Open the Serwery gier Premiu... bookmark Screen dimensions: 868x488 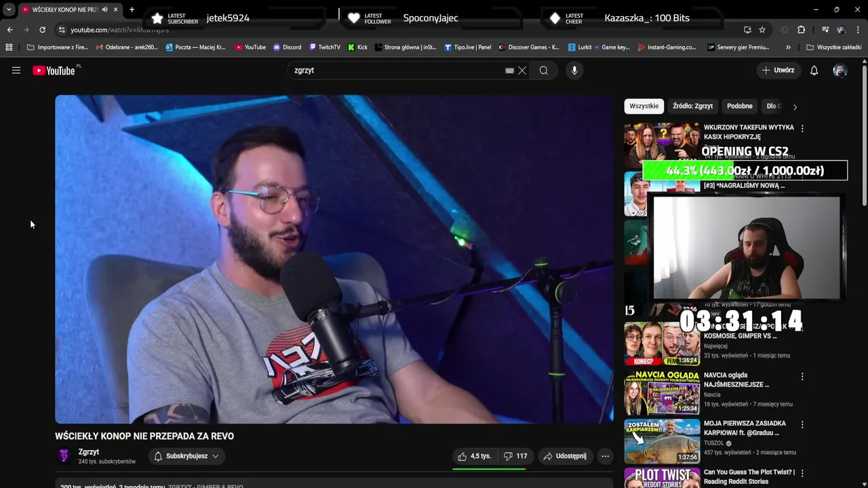tap(738, 47)
